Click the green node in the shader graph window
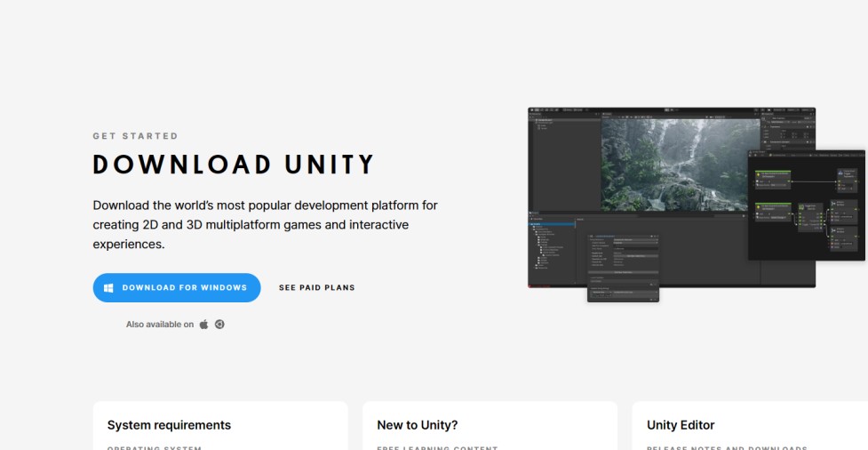 [773, 173]
